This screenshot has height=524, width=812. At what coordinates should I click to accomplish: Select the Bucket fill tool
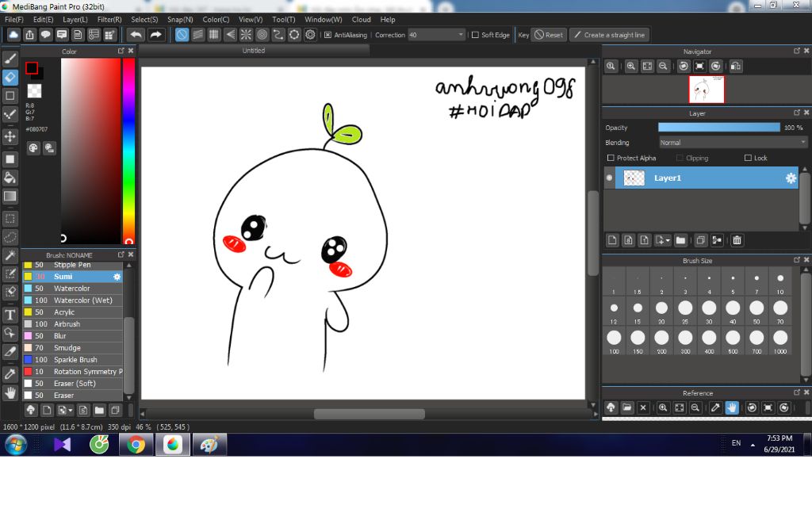coord(10,178)
